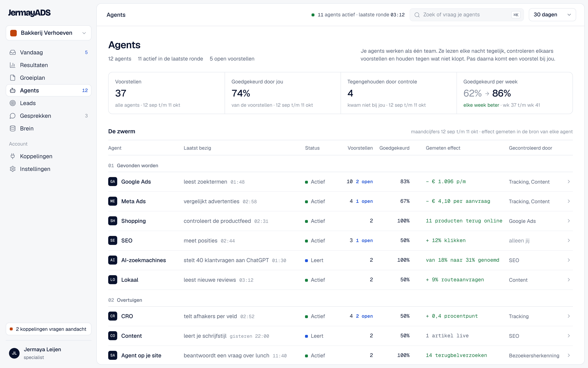The width and height of the screenshot is (588, 368).
Task: Click the JL user avatar
Action: point(14,353)
